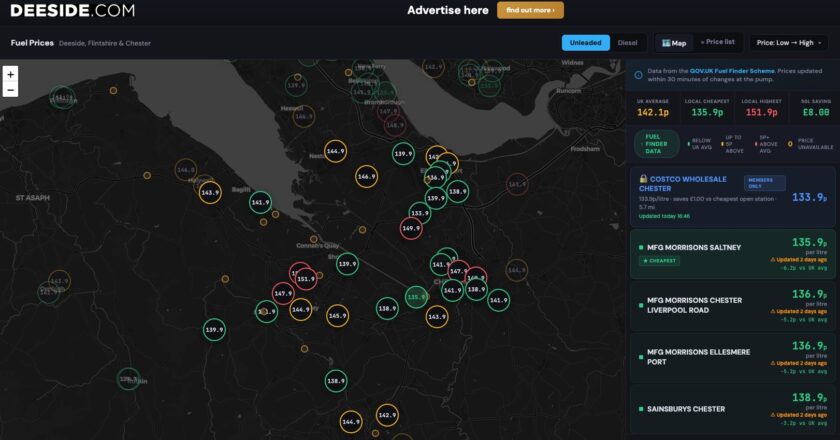Viewport: 840px width, 440px height.
Task: Click green square beside Sainsburys Chester
Action: pos(641,409)
